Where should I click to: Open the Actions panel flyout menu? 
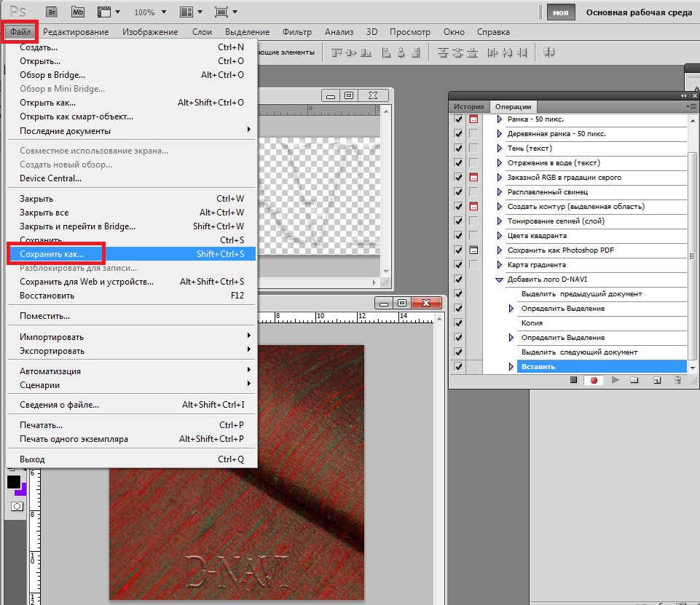click(691, 106)
